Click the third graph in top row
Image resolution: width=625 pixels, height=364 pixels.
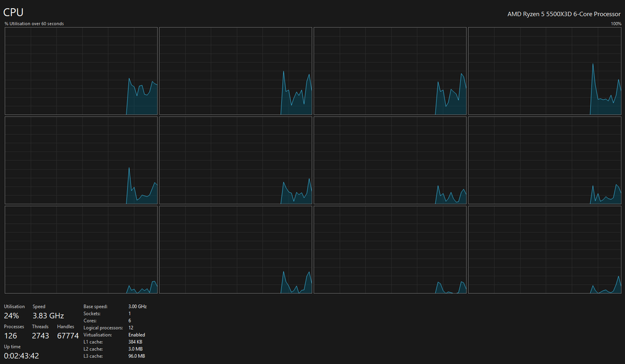(390, 71)
